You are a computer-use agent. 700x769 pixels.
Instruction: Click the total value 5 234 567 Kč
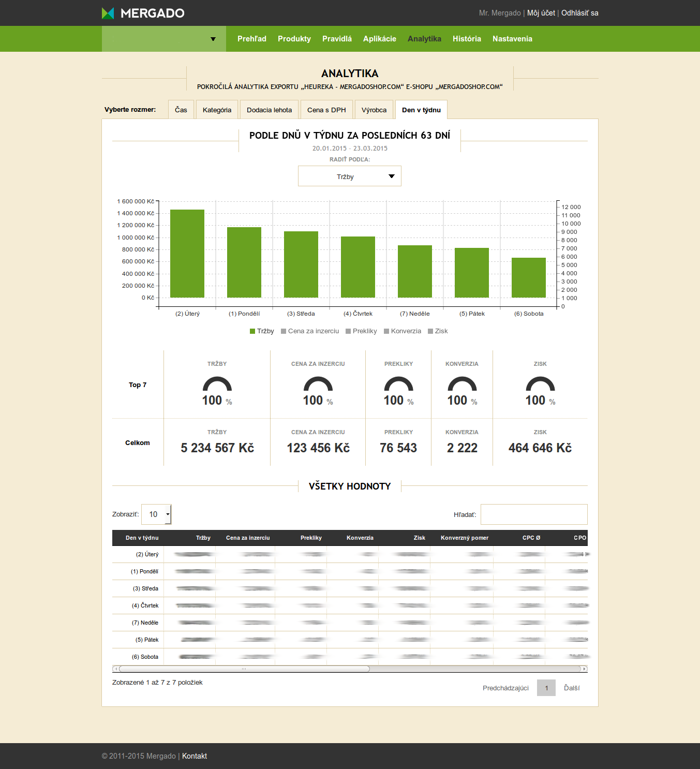pos(217,448)
